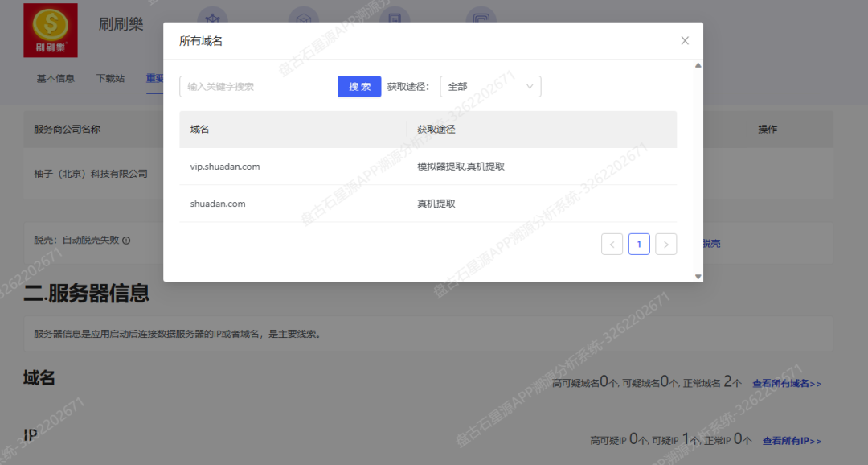Image resolution: width=868 pixels, height=465 pixels.
Task: Click the 3D cube icon at the top
Action: pos(303,18)
